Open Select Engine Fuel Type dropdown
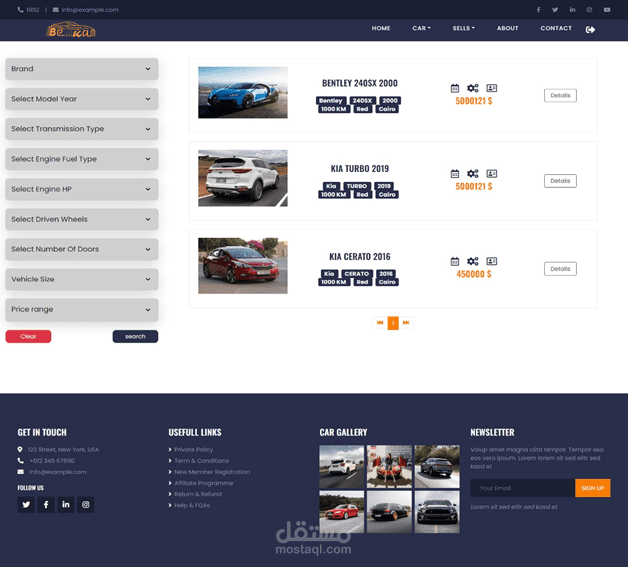This screenshot has height=567, width=628. [x=82, y=159]
